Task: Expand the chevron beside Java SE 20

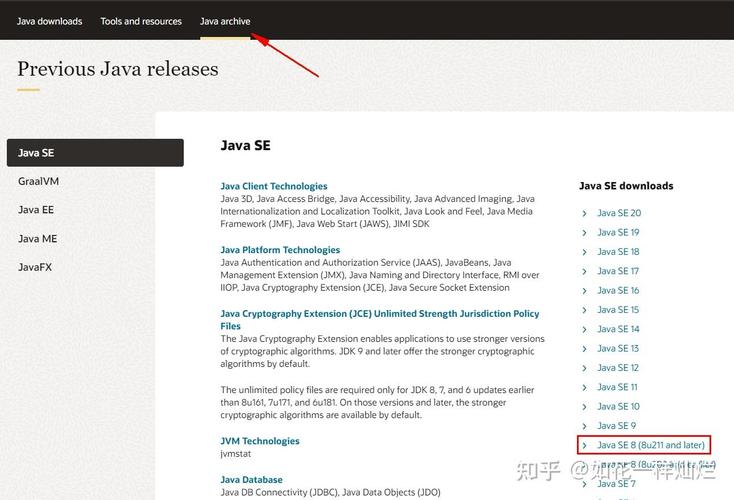Action: [x=584, y=213]
